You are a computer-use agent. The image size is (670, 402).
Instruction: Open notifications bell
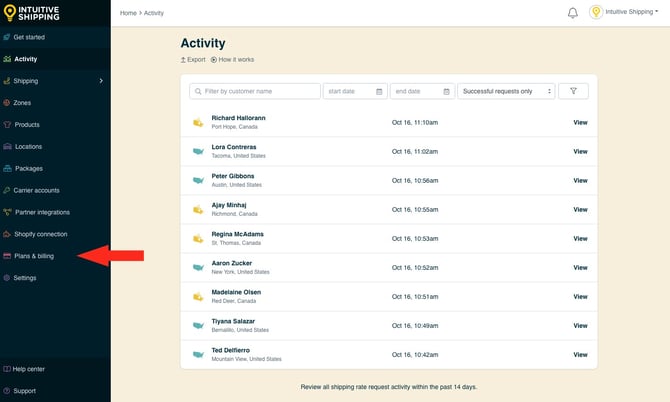[573, 13]
